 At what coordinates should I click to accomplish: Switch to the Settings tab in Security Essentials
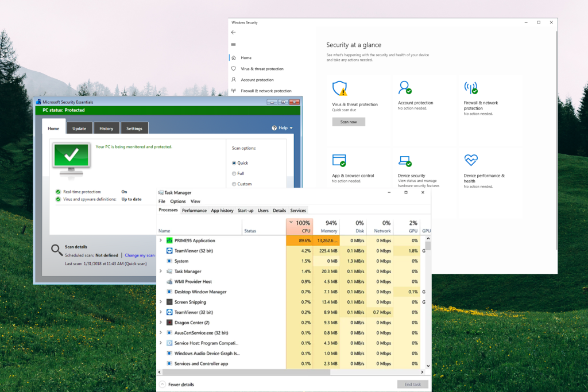click(134, 128)
